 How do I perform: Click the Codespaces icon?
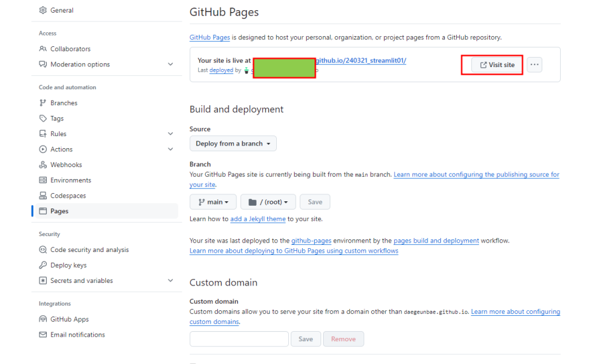pyautogui.click(x=42, y=196)
